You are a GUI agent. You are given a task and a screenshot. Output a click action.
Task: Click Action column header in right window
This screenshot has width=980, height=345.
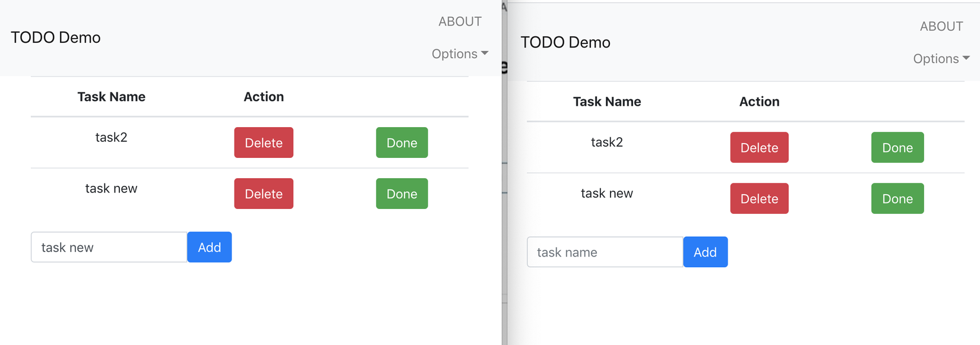tap(759, 102)
